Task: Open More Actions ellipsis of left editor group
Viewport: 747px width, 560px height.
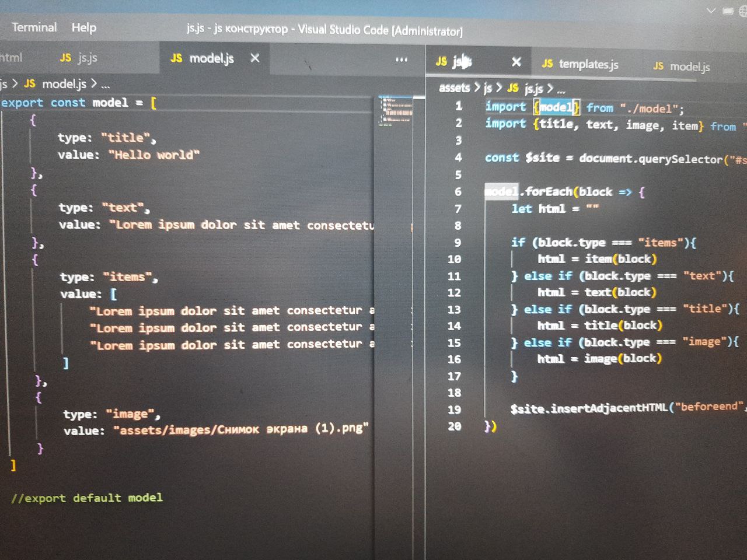Action: coord(402,60)
